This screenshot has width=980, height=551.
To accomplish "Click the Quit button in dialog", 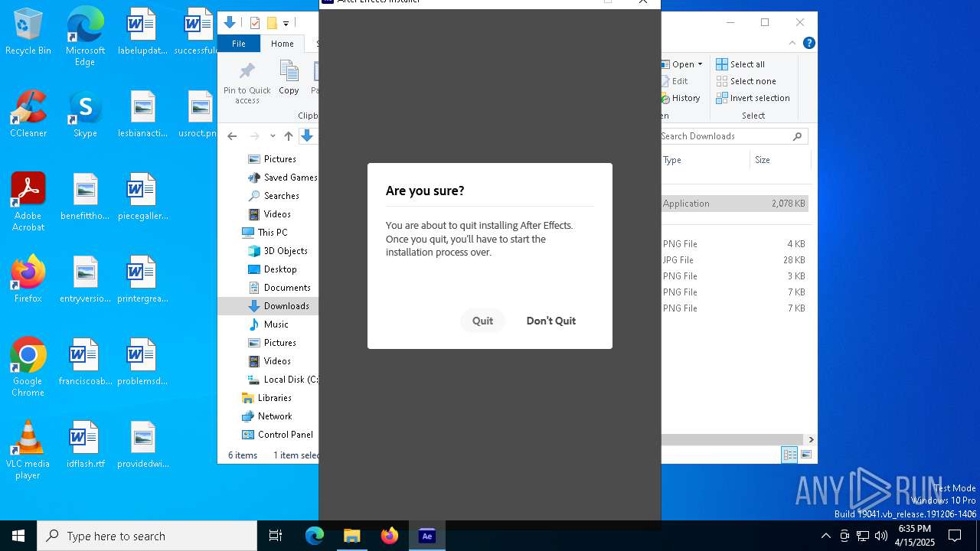I will (x=482, y=321).
